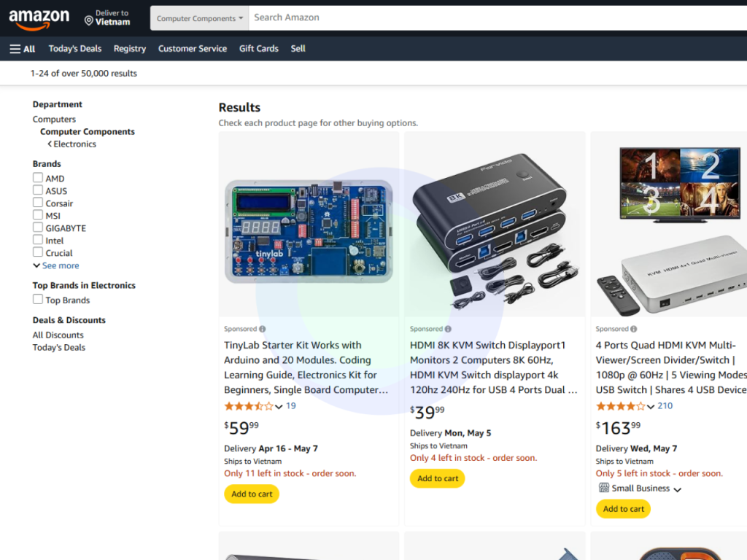Open the HDMI 8K KVM switch product image

tap(495, 231)
